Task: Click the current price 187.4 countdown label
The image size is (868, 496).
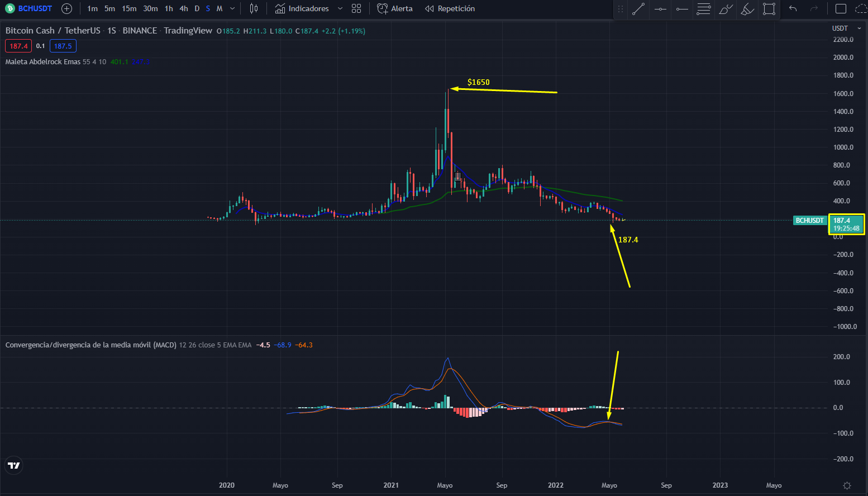Action: [x=846, y=224]
